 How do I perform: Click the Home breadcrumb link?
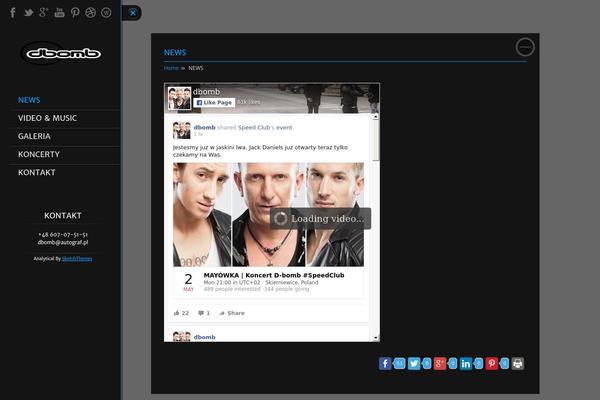(x=171, y=68)
